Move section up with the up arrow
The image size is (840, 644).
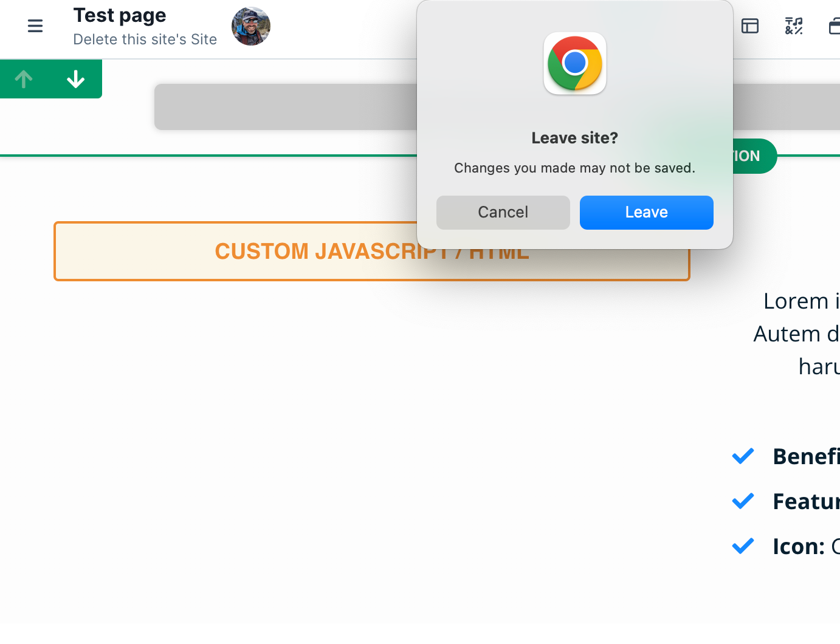click(24, 79)
